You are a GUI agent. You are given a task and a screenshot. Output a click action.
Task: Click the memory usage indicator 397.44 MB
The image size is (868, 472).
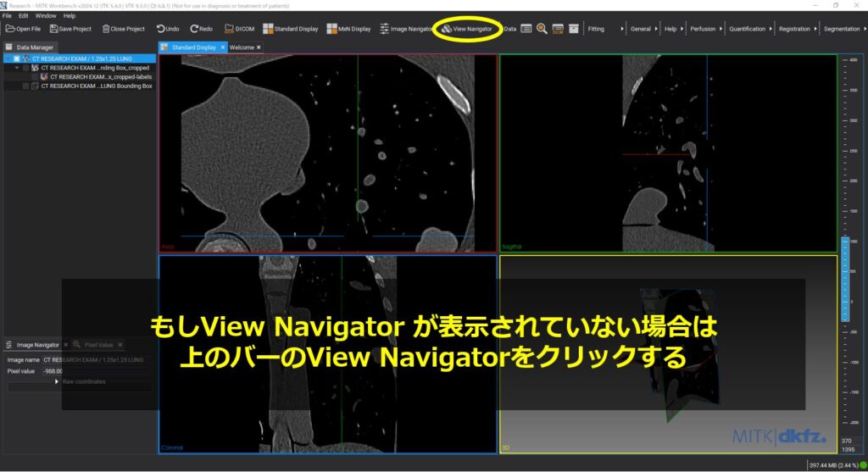833,465
